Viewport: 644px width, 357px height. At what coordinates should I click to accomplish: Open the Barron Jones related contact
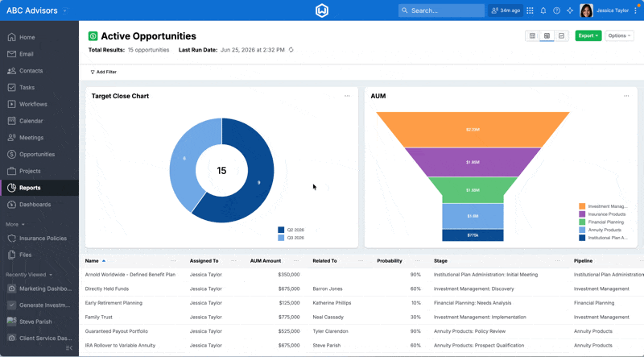(x=328, y=289)
